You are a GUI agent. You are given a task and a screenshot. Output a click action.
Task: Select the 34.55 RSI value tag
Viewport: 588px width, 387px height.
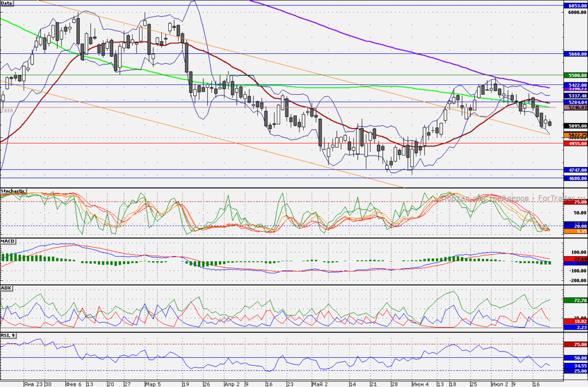click(575, 366)
